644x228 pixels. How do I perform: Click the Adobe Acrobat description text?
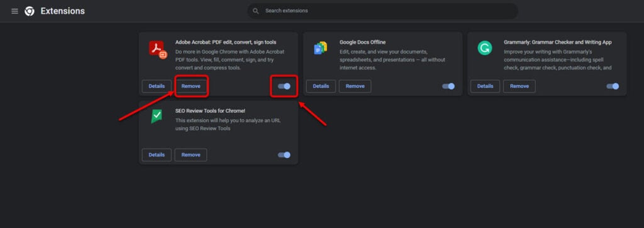[230, 60]
